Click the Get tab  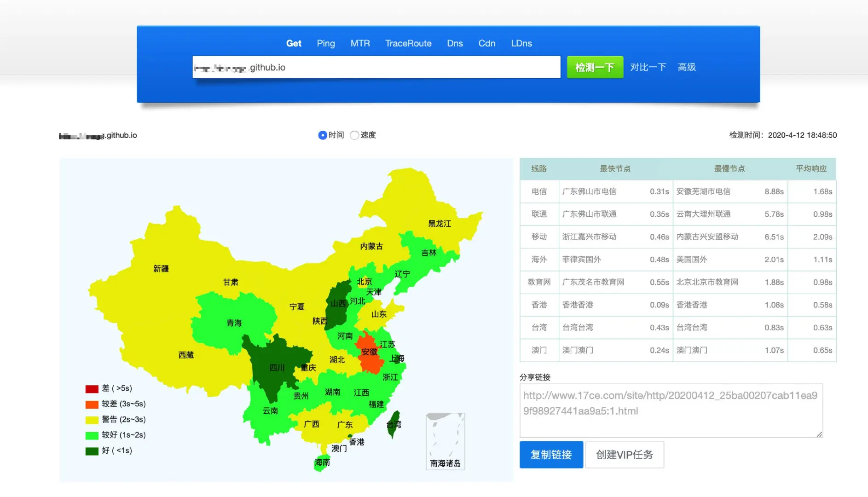coord(293,43)
